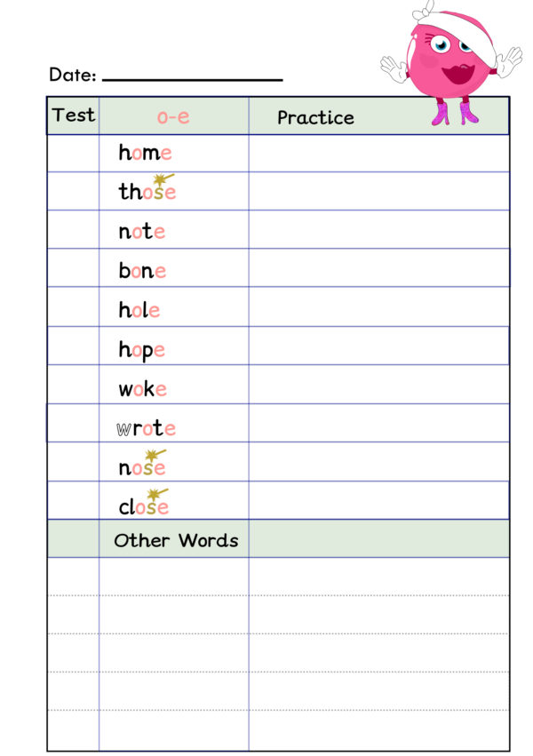Click the test cell beside 'bone'
533x756 pixels.
[x=73, y=267]
